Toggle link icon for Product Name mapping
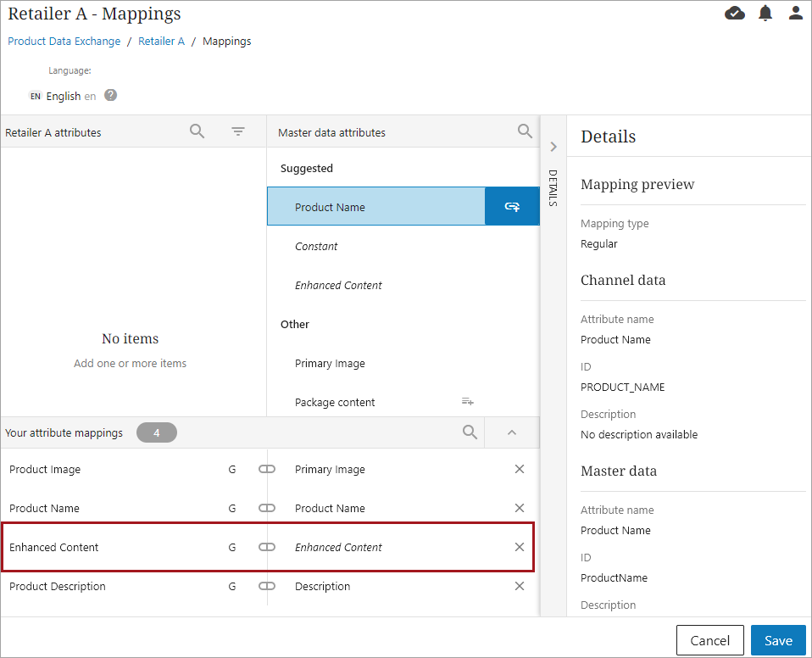This screenshot has width=812, height=658. pos(267,508)
